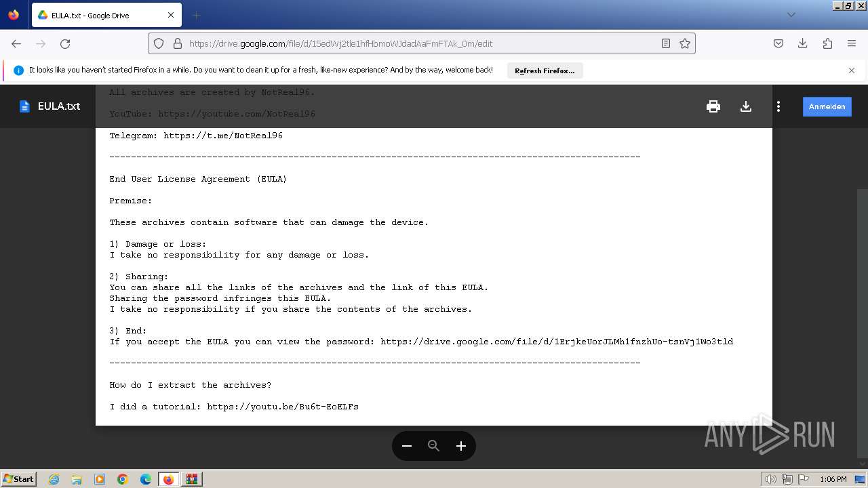Click the 1:06 PM taskbar clock
This screenshot has height=488, width=868.
(833, 479)
